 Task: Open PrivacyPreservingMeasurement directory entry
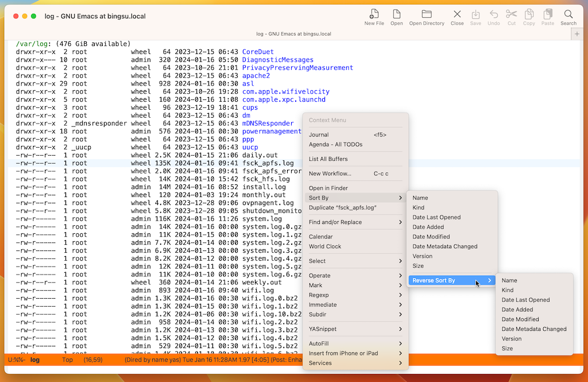coord(298,68)
